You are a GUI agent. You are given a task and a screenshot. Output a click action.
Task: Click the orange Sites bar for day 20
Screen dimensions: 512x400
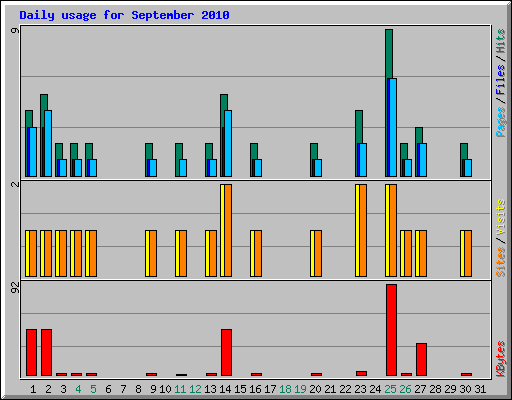[x=318, y=253]
